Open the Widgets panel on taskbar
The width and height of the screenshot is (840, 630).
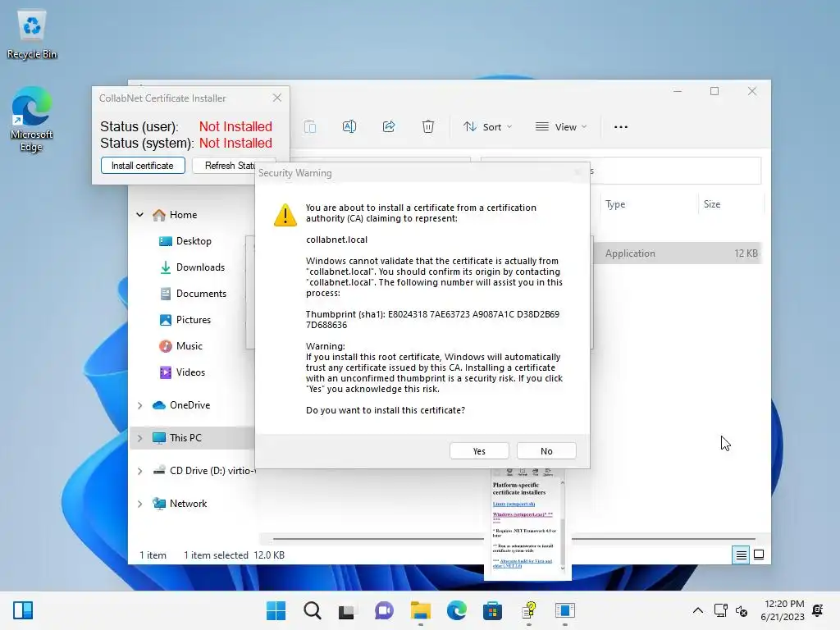point(23,610)
